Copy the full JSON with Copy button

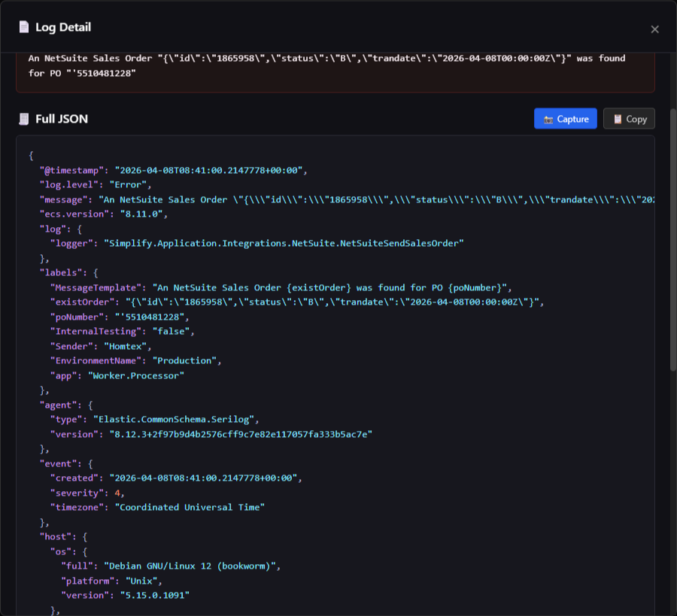tap(629, 119)
